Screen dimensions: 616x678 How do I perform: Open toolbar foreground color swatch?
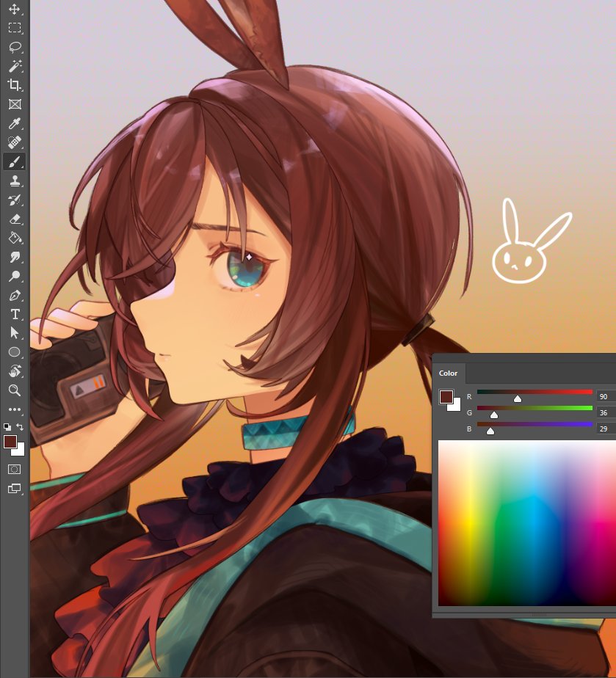[10, 442]
